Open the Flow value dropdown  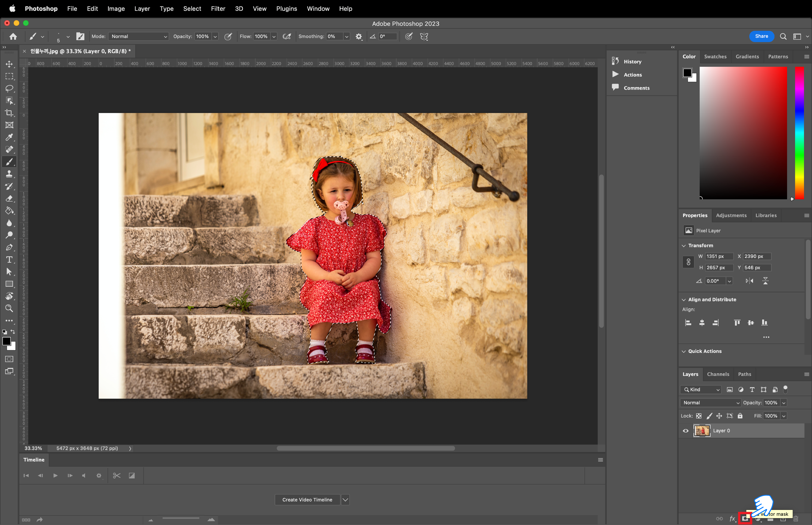click(274, 36)
